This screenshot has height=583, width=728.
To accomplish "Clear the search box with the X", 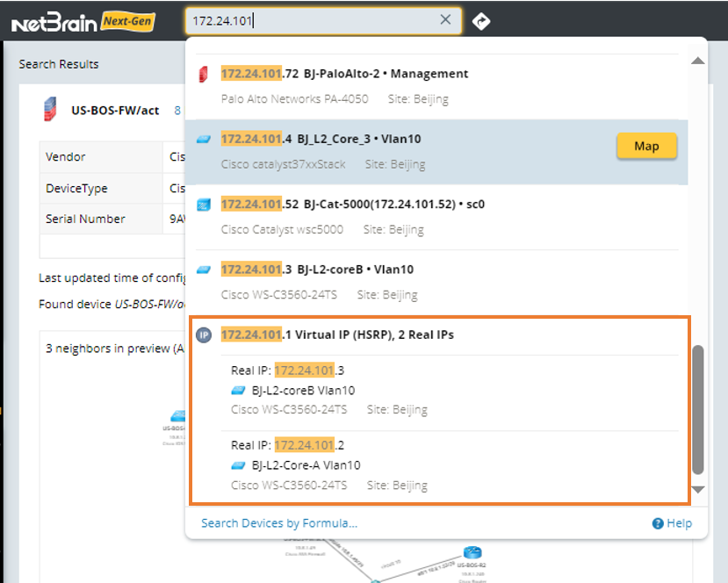I will pos(445,20).
